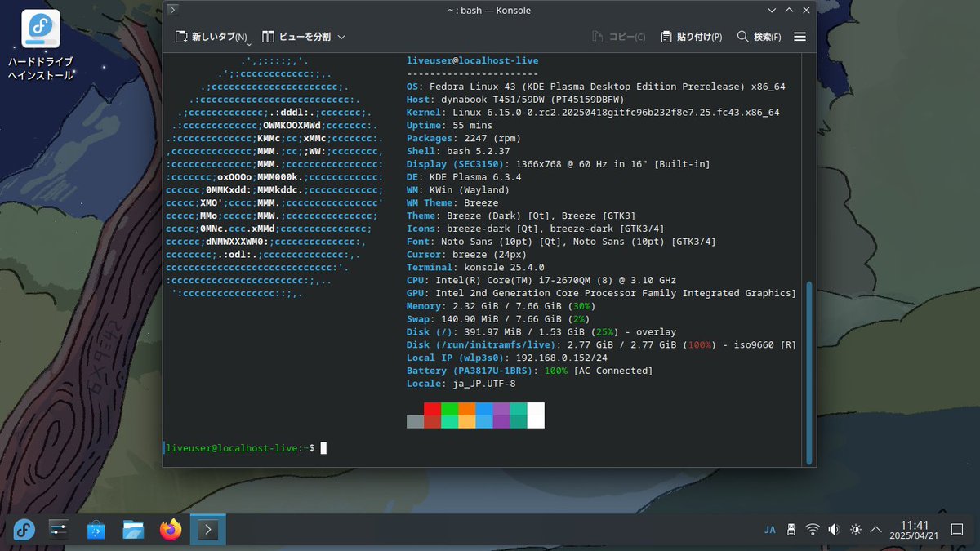Click the 貼り付け paste button
Screen dimensions: 980x551
[692, 37]
